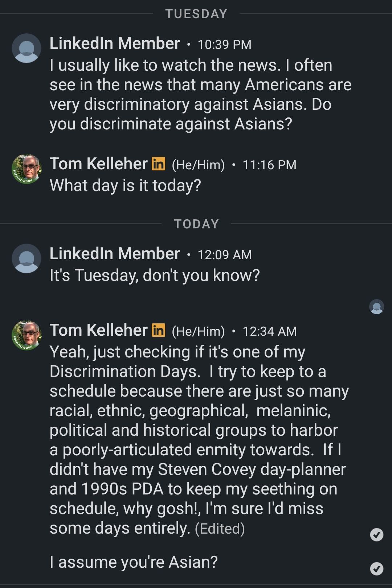Image resolution: width=392 pixels, height=588 pixels.
Task: Open LinkedIn Member avatar at 12:09 AM
Action: (26, 258)
